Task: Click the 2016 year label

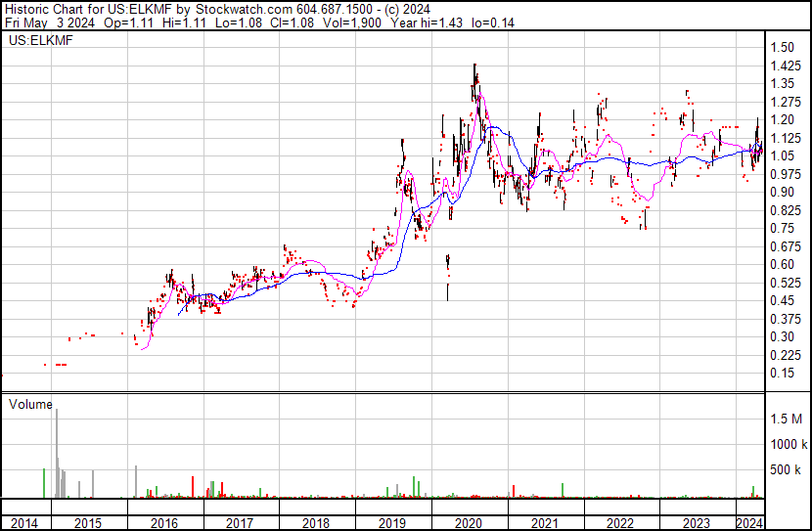Action: (x=164, y=523)
